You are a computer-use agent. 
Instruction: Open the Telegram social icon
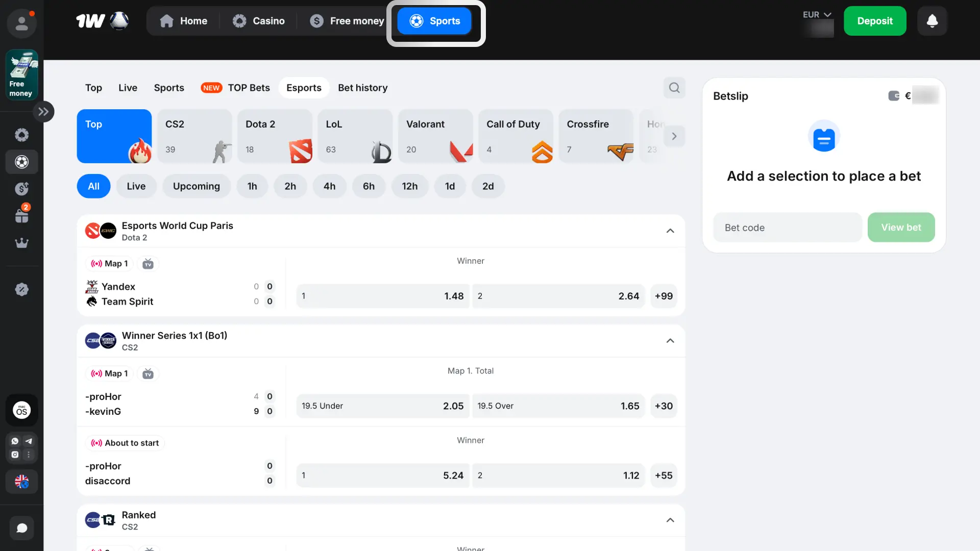(x=29, y=441)
